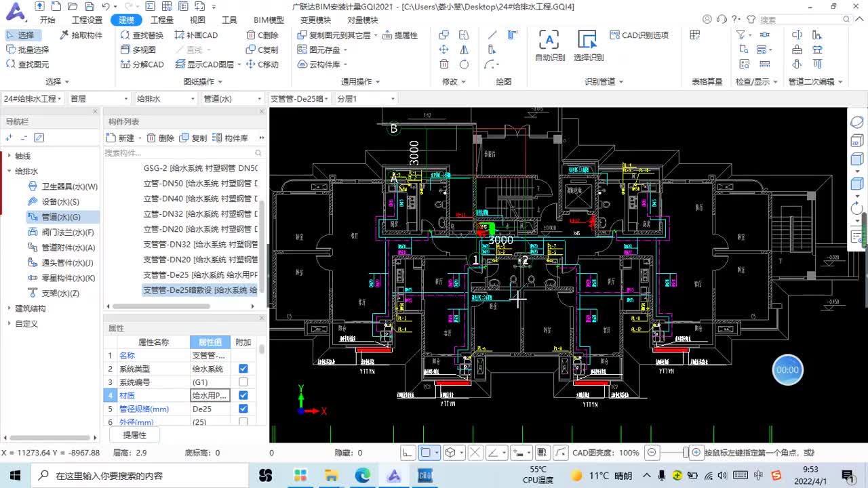Start 选择识别 selective recognition
The height and width of the screenshot is (488, 868).
coord(588,45)
